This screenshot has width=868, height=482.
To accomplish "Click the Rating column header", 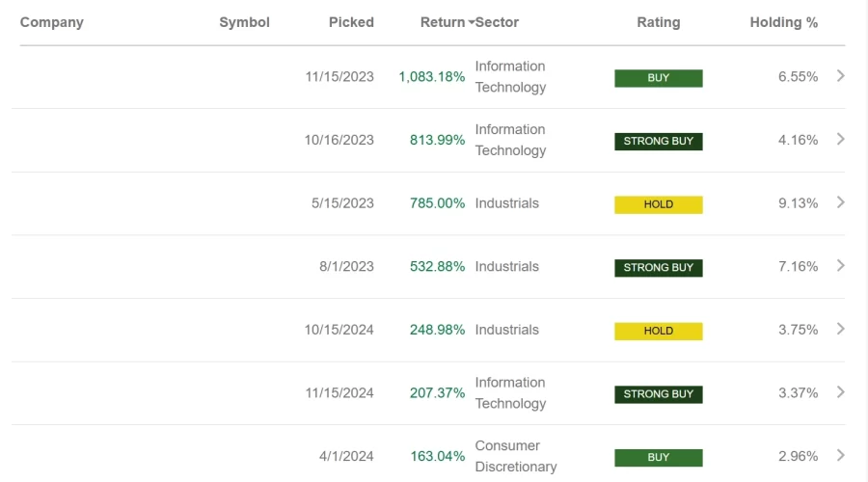I will tap(658, 22).
